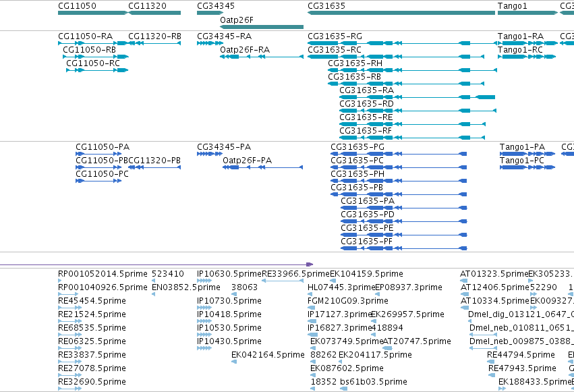The image size is (574, 392).
Task: Select the CG31635 gene bar
Action: (401, 13)
